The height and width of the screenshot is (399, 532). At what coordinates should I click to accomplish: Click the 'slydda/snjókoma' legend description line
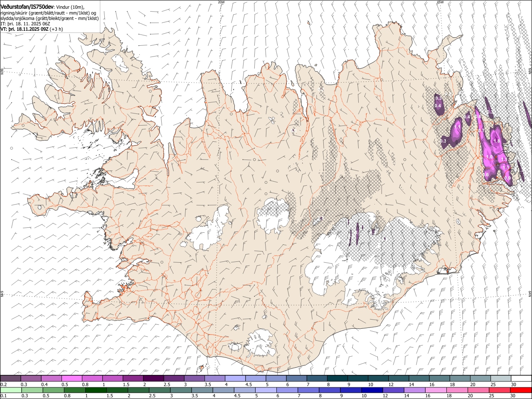[x=49, y=18]
